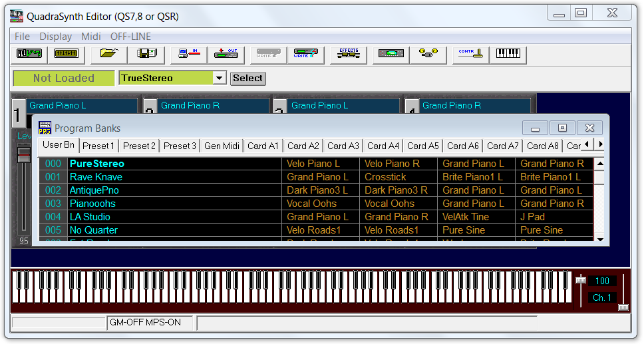Click the floppy disk save icon
644x344 pixels.
tap(146, 53)
